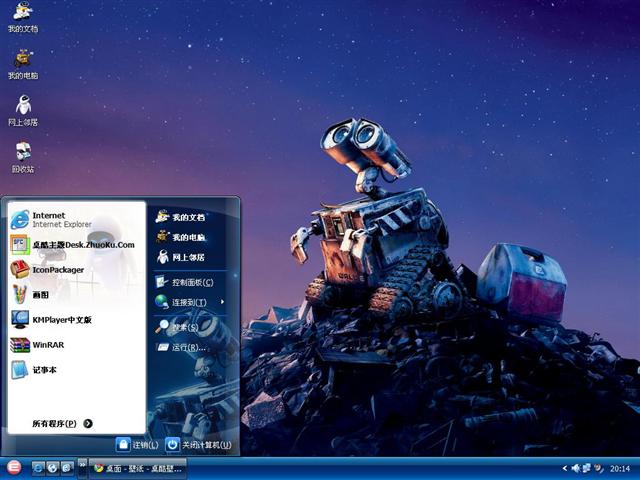The image size is (640, 480).
Task: Click 关闭计算机(U) shut down button
Action: (x=198, y=444)
